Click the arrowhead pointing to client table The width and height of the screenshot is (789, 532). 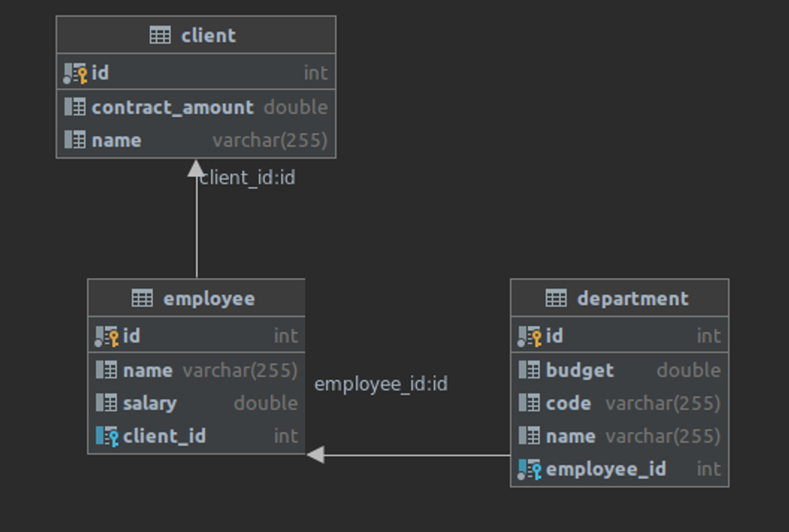click(197, 168)
